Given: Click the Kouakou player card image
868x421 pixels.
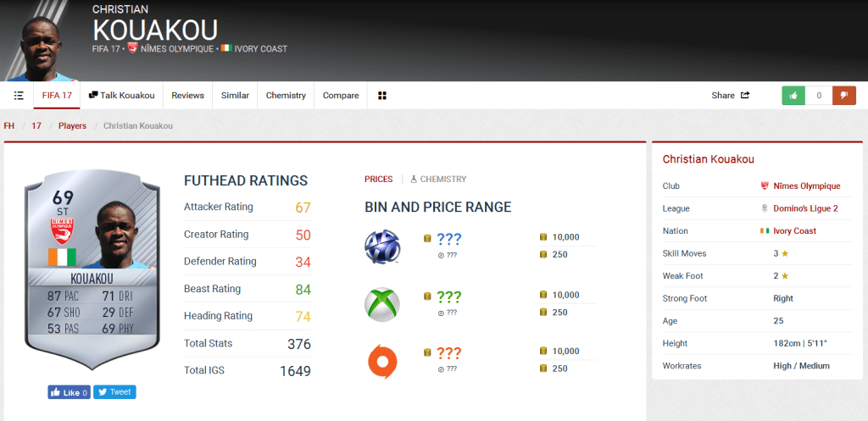Looking at the screenshot, I should click(x=92, y=267).
